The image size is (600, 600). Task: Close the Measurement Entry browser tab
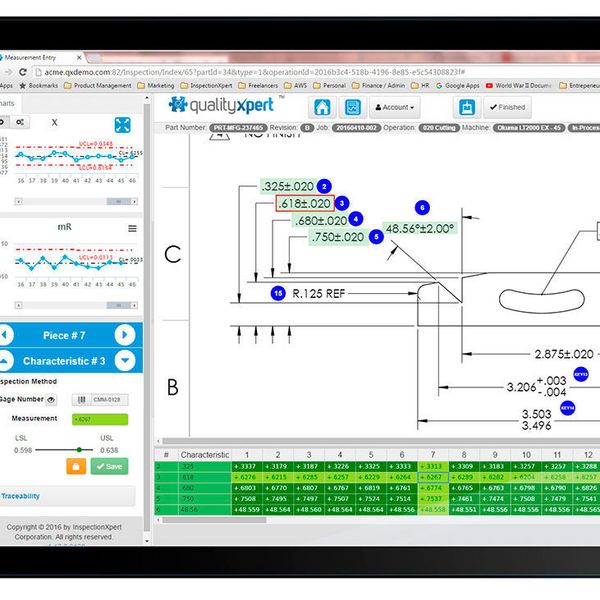[79, 57]
